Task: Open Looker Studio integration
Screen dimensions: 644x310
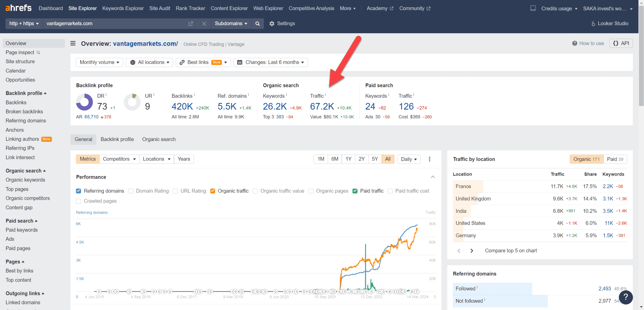Action: point(609,24)
